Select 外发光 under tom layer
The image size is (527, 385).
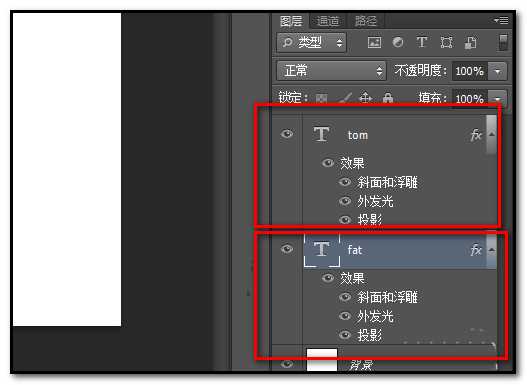click(x=375, y=202)
